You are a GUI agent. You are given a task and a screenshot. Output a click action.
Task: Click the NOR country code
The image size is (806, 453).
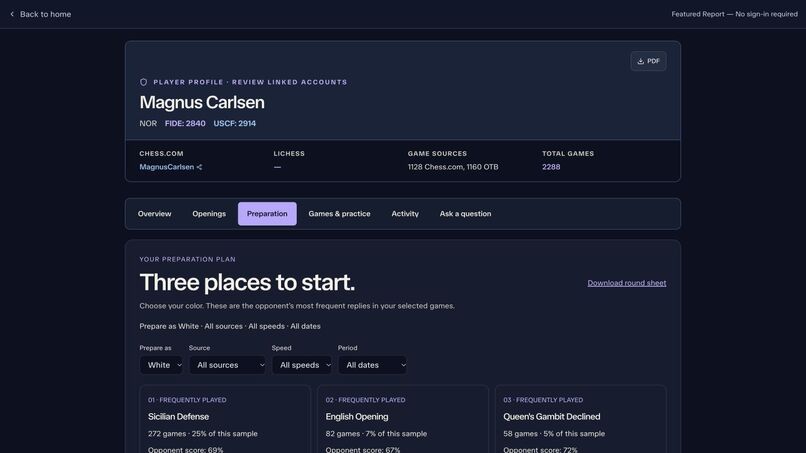click(148, 123)
